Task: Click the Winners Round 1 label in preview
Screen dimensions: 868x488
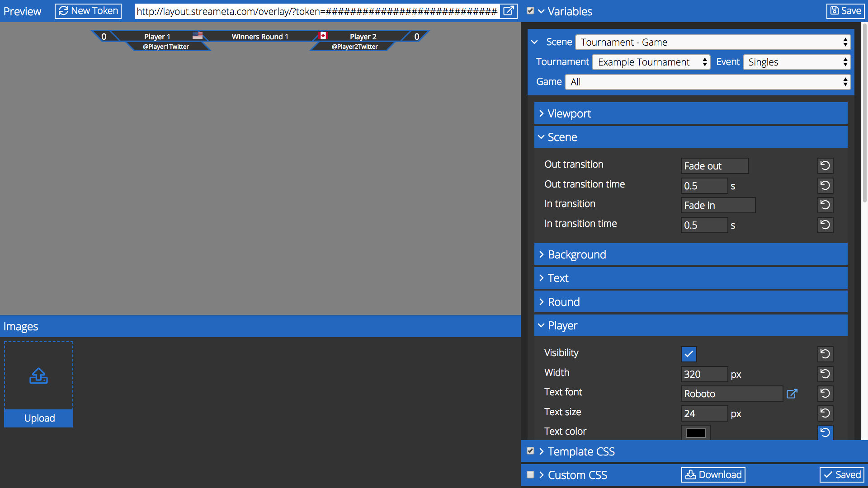Action: tap(260, 37)
